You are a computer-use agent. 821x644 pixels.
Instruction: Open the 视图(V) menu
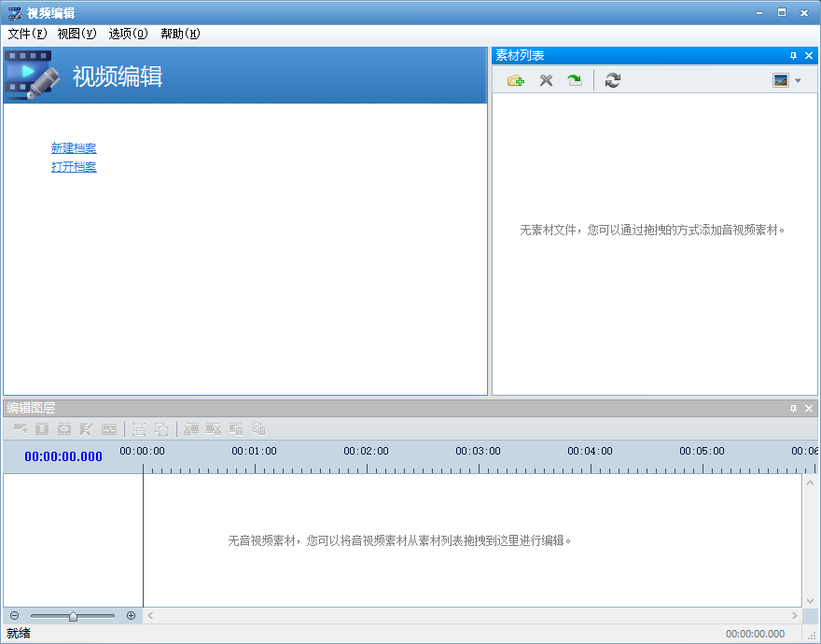click(x=77, y=34)
